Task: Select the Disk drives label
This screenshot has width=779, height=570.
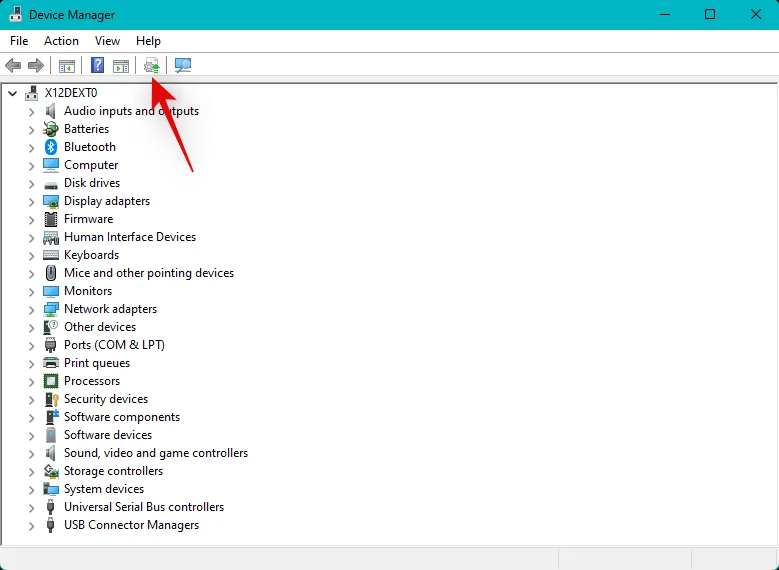Action: pyautogui.click(x=92, y=183)
